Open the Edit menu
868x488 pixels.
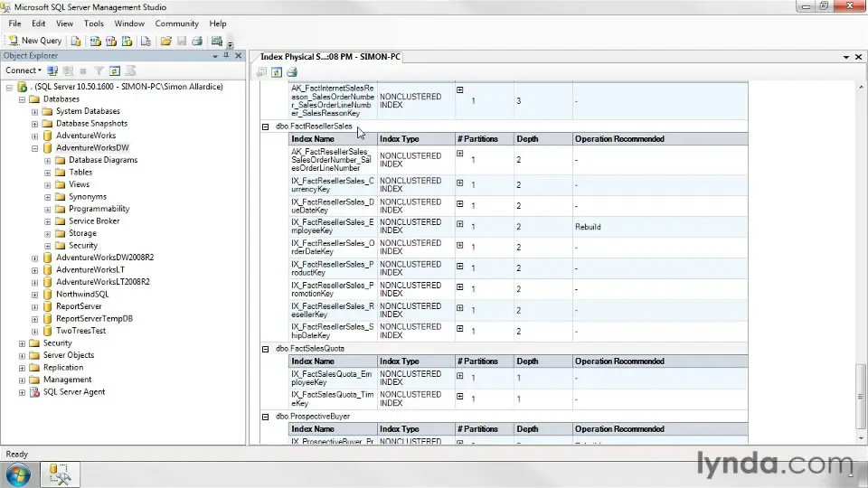coord(39,23)
